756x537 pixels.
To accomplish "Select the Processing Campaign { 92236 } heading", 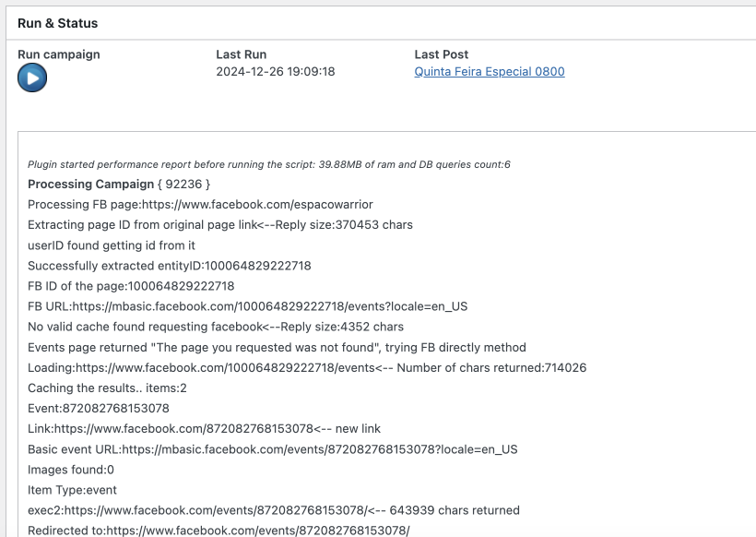I will pyautogui.click(x=119, y=184).
